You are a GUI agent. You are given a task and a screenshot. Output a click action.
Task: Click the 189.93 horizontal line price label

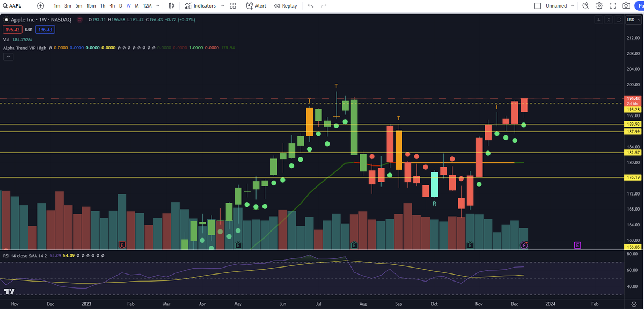click(632, 124)
